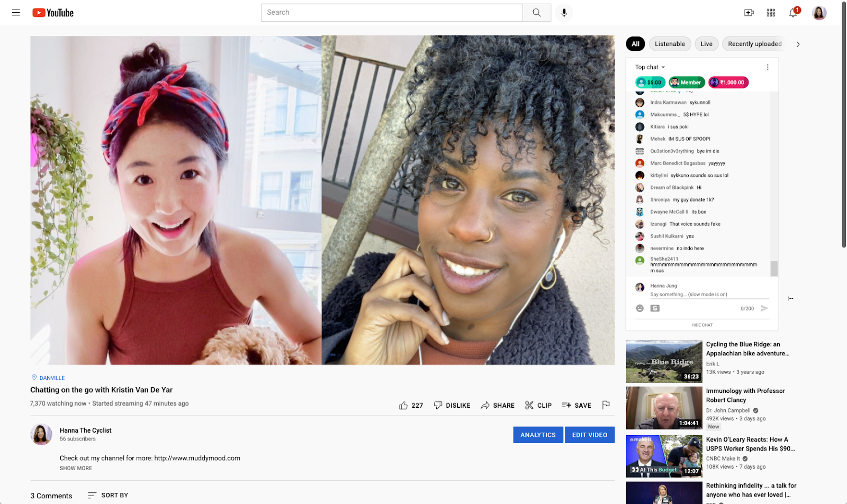Open Immunology with Professor Robert Clancy thumbnail

click(664, 408)
